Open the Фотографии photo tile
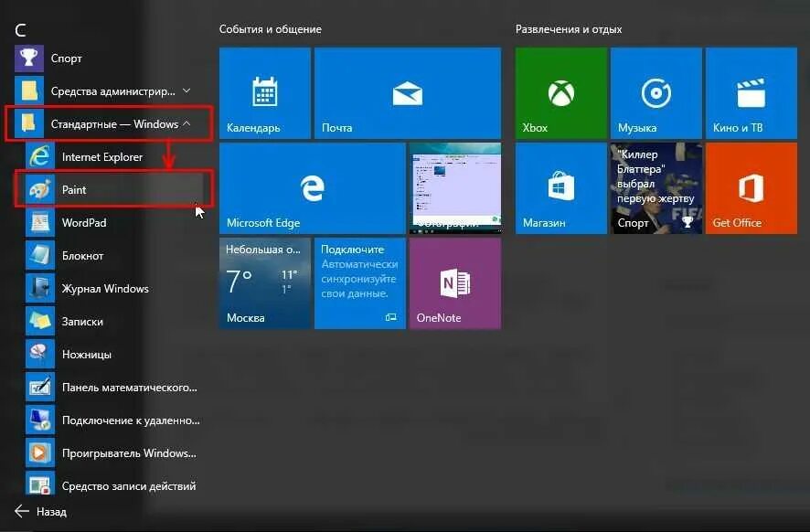This screenshot has height=532, width=810. pyautogui.click(x=455, y=188)
